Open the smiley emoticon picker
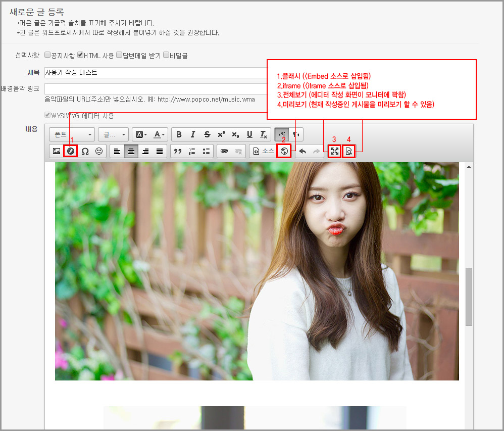This screenshot has height=431, width=504. (x=99, y=151)
